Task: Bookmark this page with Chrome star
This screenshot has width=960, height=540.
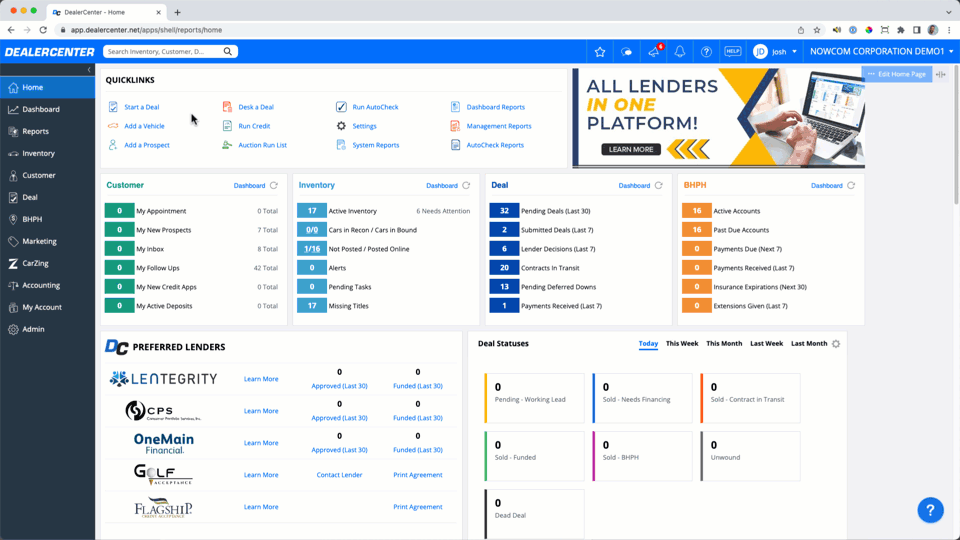Action: [817, 29]
